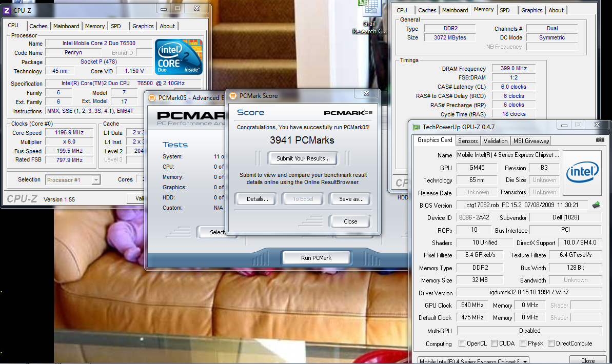612x364 pixels.
Task: Open Graphics tab in left CPU-Z window
Action: (143, 26)
